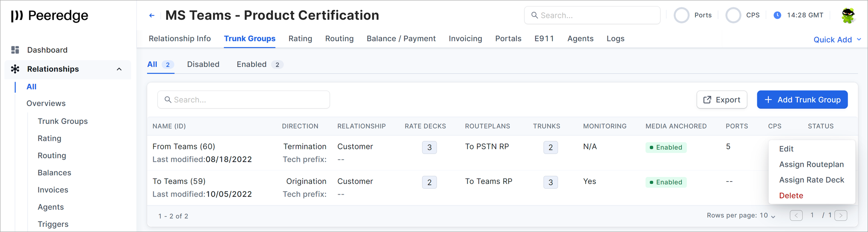Click the magnifier in the table search
Screen dimensions: 868x232
168,100
